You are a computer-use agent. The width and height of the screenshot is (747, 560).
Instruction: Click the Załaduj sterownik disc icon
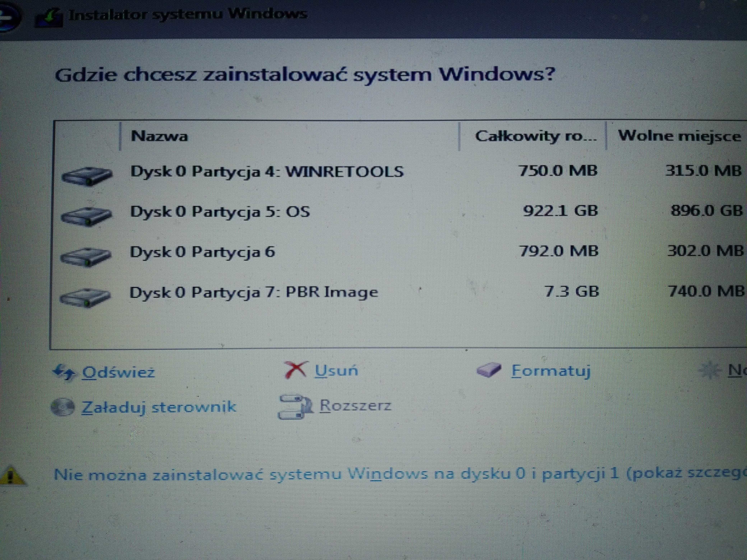coord(62,407)
